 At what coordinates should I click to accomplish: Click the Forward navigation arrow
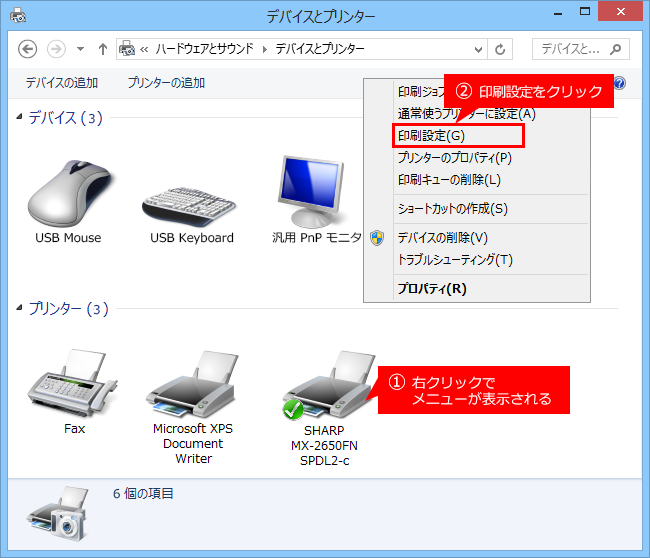coord(56,49)
